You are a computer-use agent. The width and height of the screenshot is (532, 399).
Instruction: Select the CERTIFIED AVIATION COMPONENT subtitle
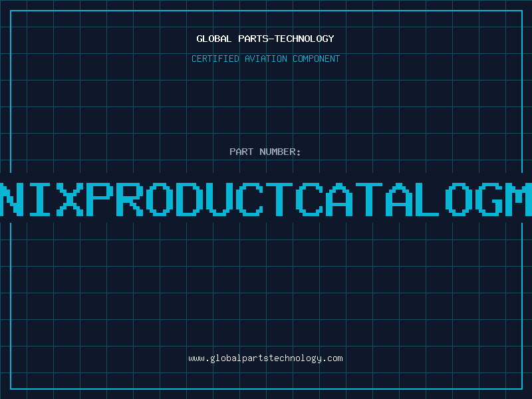coord(265,59)
